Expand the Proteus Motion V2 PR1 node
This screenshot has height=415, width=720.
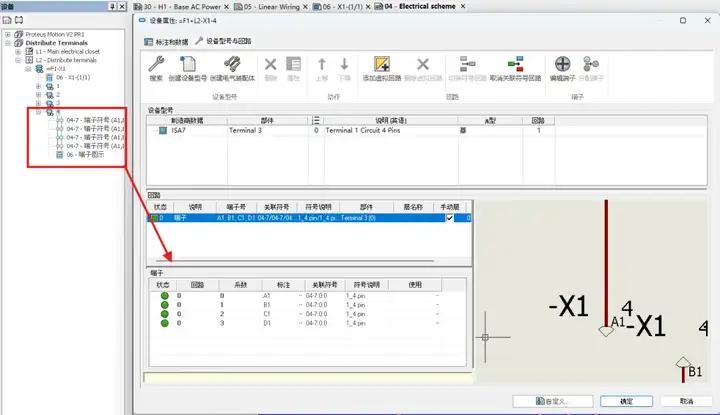pos(8,33)
